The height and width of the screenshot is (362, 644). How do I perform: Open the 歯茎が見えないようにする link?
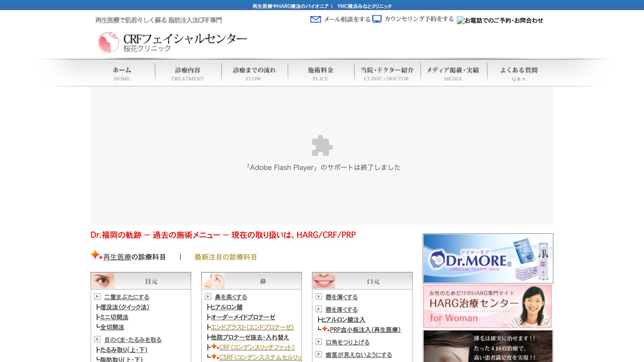click(x=359, y=355)
